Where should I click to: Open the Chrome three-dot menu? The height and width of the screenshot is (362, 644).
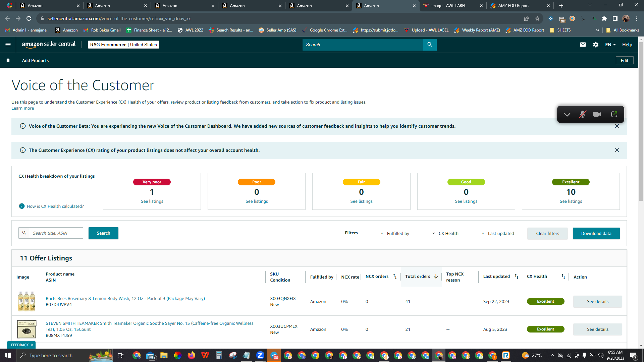pos(637,18)
